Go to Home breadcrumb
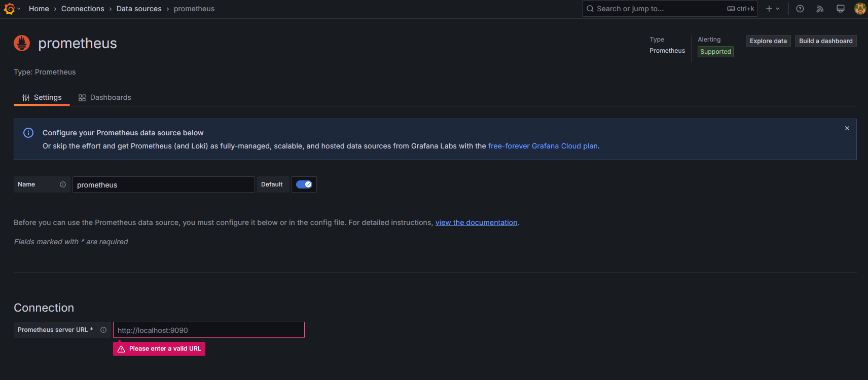The width and height of the screenshot is (868, 380). pyautogui.click(x=39, y=9)
